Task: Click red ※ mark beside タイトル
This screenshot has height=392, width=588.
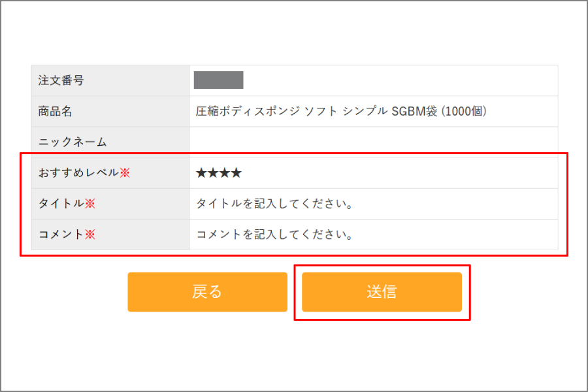Action: coord(90,203)
